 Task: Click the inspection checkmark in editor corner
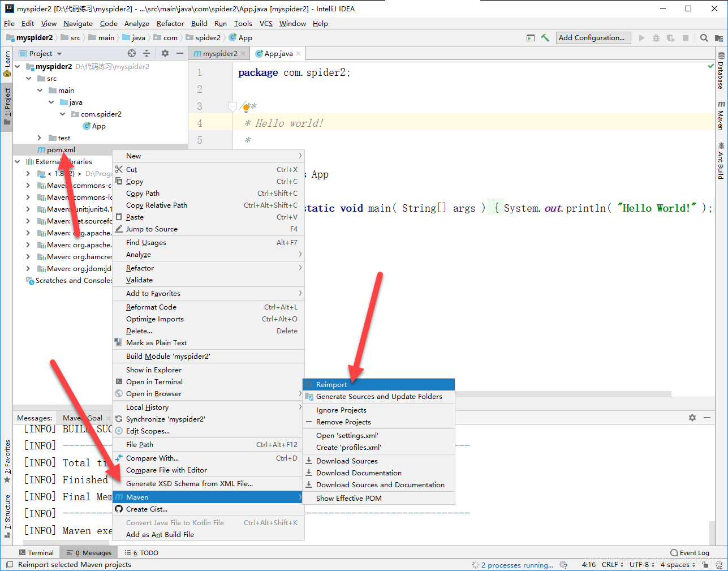tap(711, 66)
